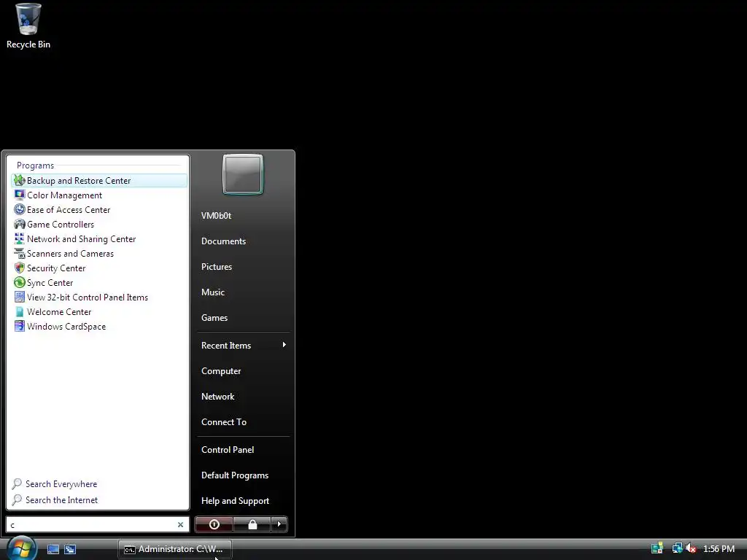Click the Search Everywhere magnifier icon
The image size is (747, 560).
(x=18, y=484)
